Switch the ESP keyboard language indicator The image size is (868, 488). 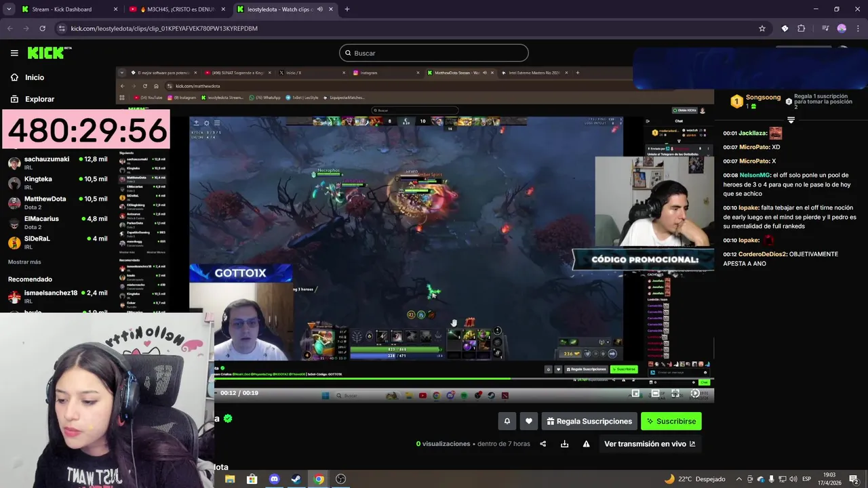807,479
